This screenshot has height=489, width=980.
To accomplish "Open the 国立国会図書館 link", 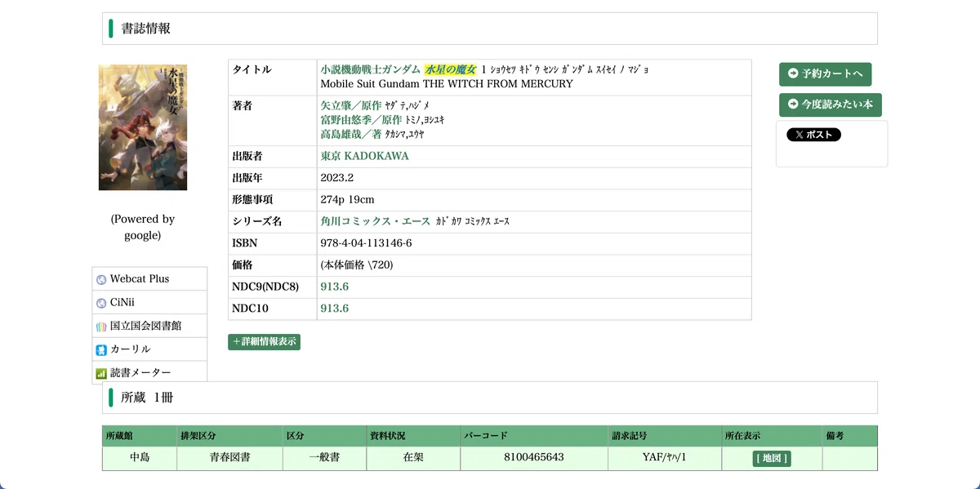I will 145,327.
